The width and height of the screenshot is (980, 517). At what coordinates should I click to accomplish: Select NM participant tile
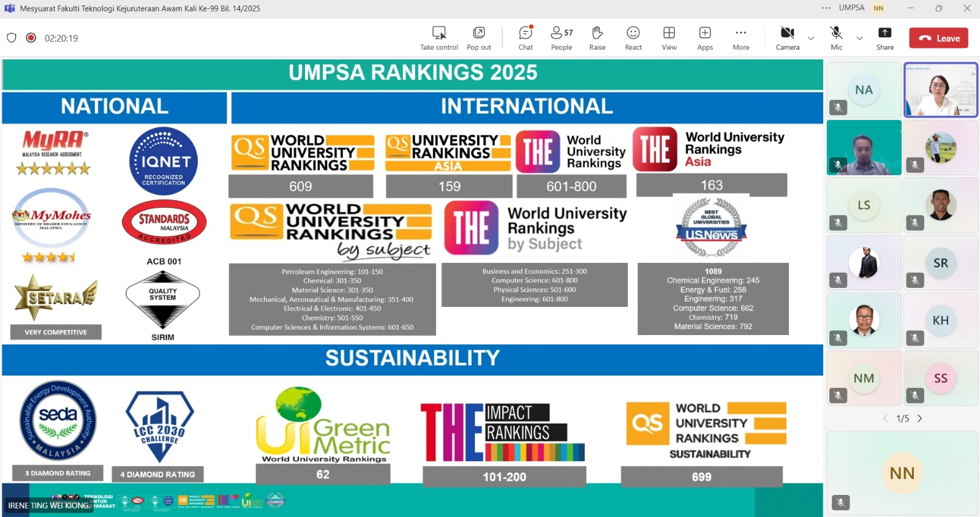point(864,378)
